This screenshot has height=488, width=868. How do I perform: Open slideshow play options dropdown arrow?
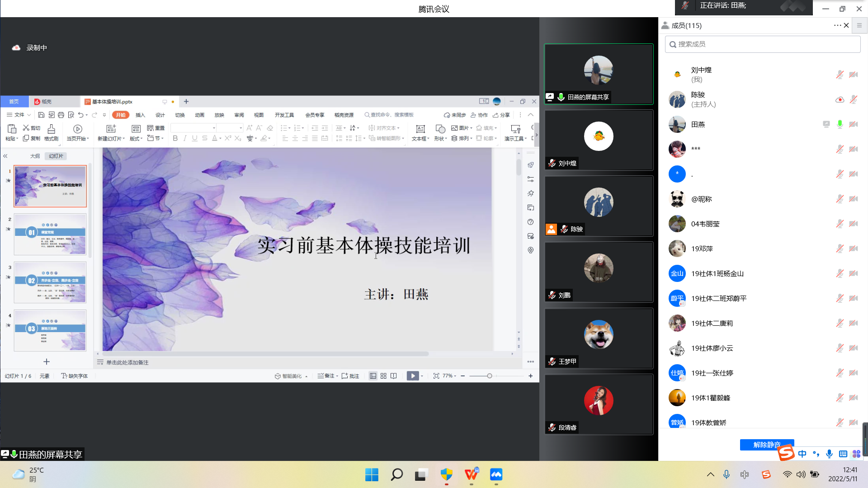pyautogui.click(x=422, y=376)
